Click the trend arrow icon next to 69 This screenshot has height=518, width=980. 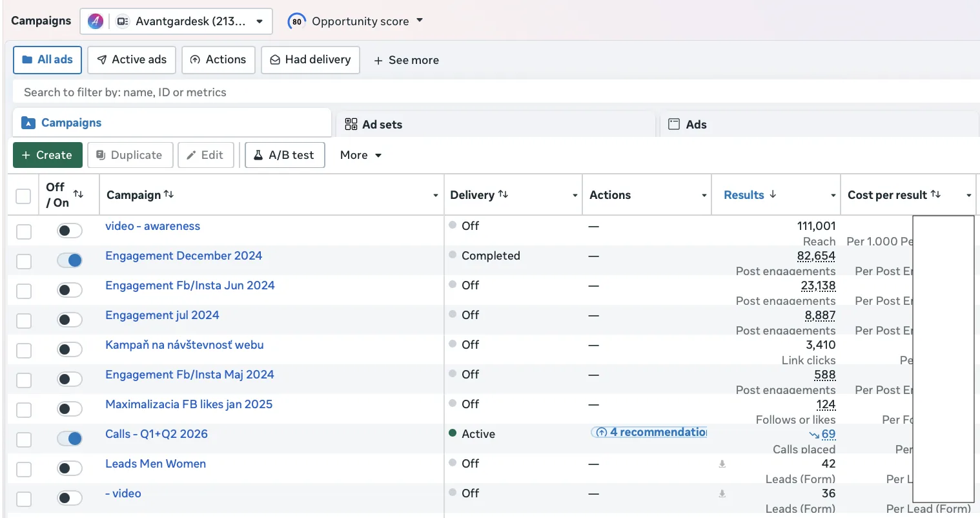pyautogui.click(x=814, y=435)
